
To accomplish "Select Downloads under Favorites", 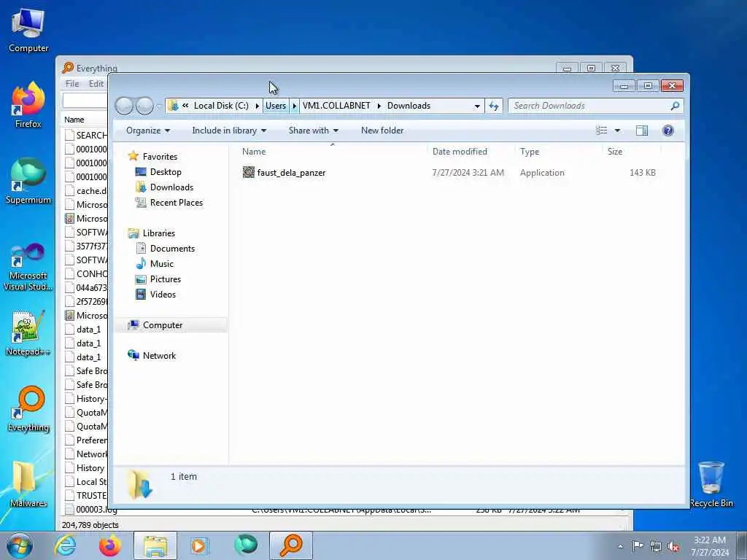I will click(164, 187).
